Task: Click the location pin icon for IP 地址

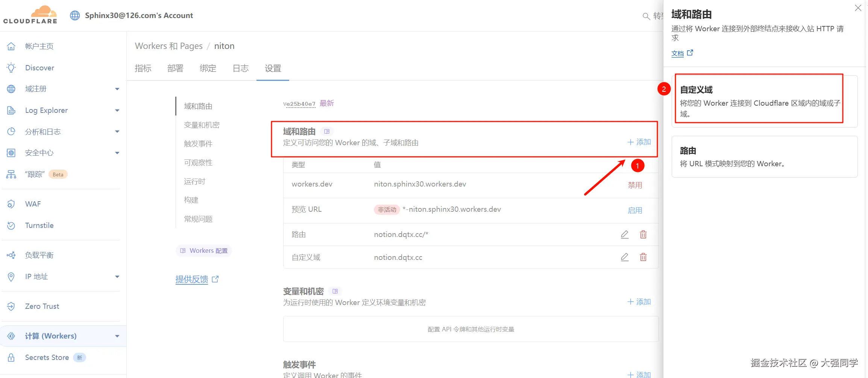Action: pos(11,276)
